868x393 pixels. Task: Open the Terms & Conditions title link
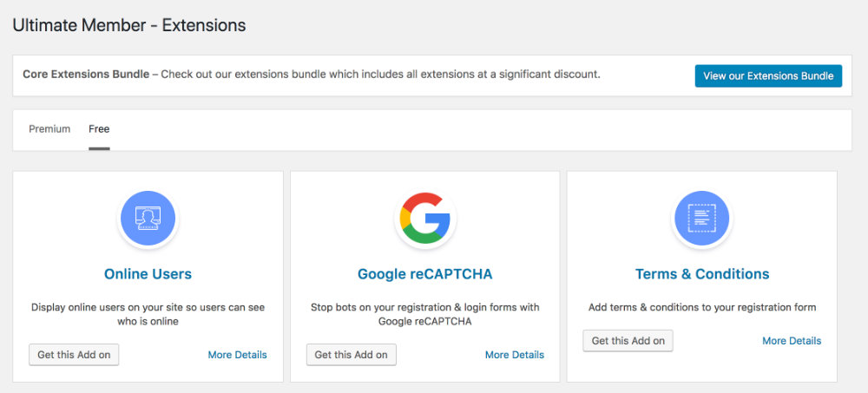point(702,274)
